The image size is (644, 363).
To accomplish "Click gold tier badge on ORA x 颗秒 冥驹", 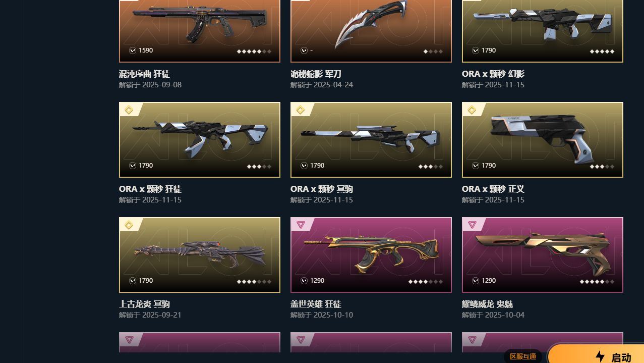I will tap(301, 110).
